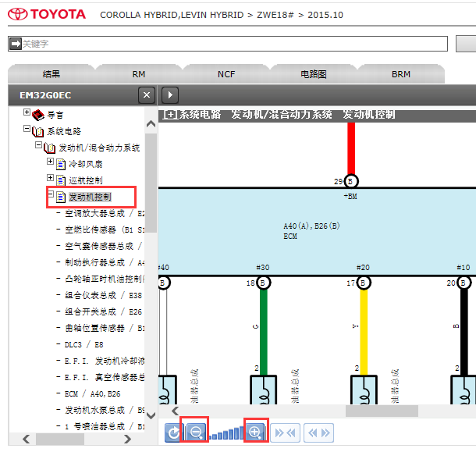Click the document icon next to 发动机控制
This screenshot has height=452, width=476.
pyautogui.click(x=61, y=198)
